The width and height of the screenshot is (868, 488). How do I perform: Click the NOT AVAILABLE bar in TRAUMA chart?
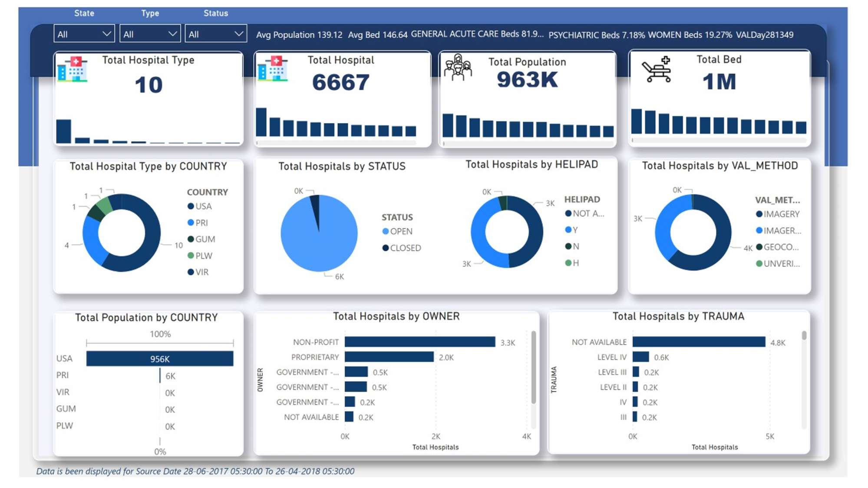pos(699,342)
